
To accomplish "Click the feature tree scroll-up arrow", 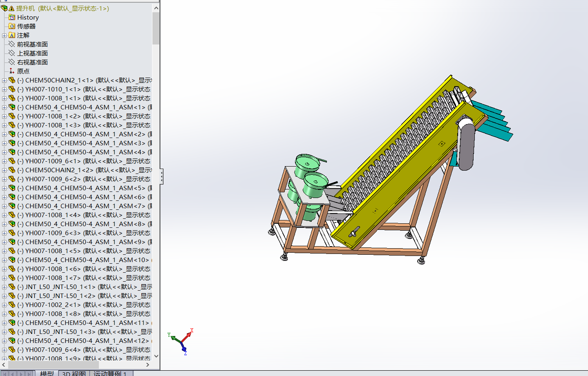I will tap(156, 8).
